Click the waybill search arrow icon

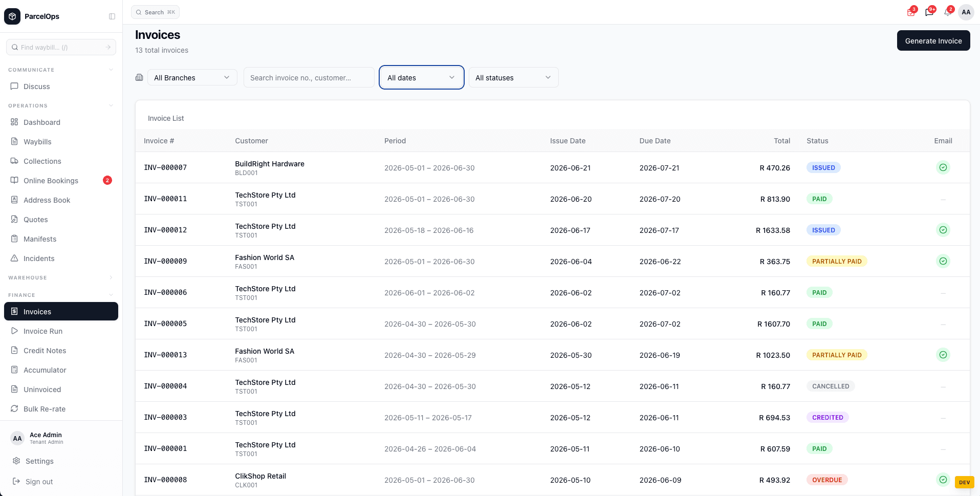pyautogui.click(x=108, y=47)
